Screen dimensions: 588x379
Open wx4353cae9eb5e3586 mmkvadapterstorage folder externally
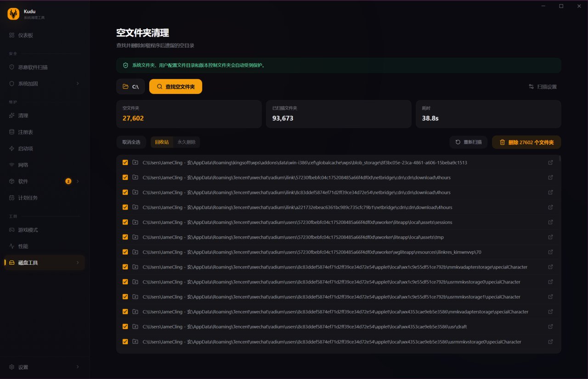click(x=550, y=312)
